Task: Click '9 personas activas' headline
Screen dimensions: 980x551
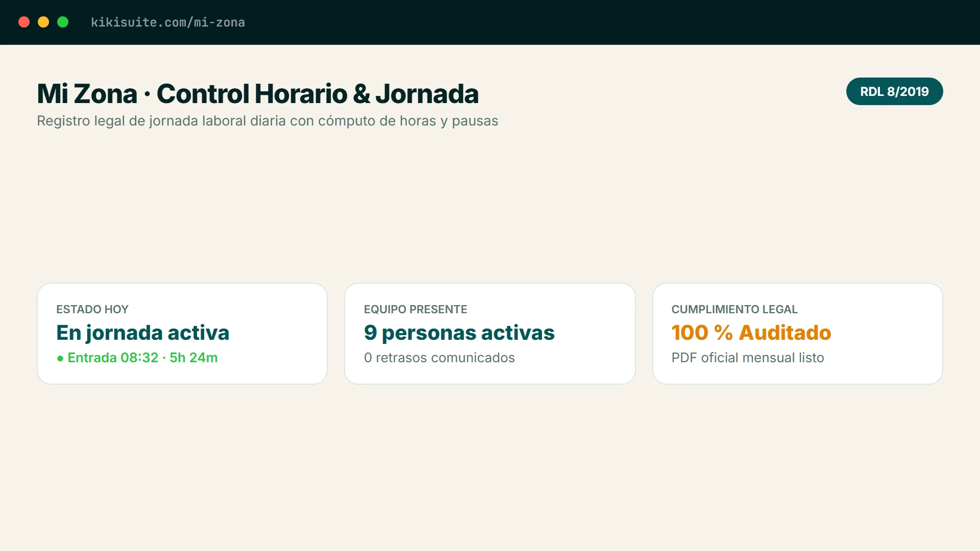Action: pos(459,333)
